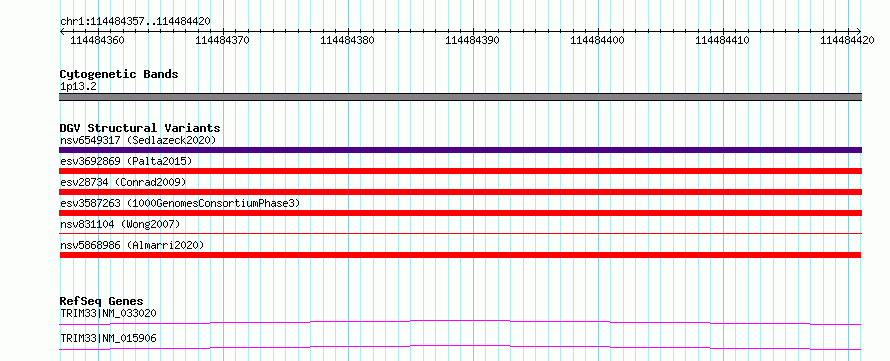Image resolution: width=890 pixels, height=361 pixels.
Task: Open variant esv28734 (Conrad2009) label
Action: (x=123, y=182)
